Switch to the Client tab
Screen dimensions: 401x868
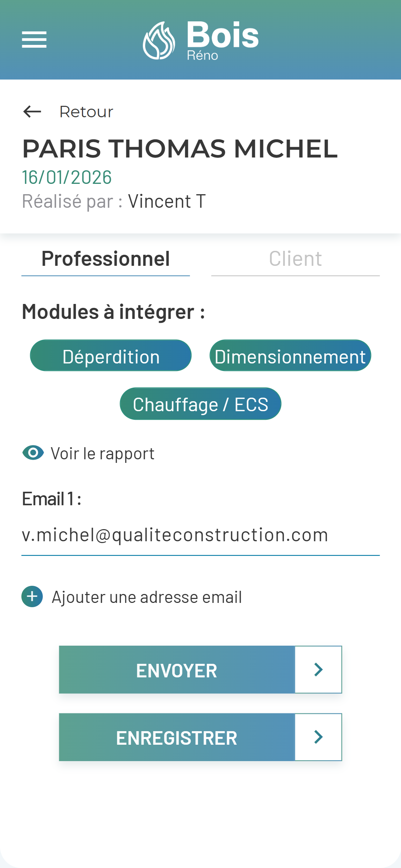295,259
